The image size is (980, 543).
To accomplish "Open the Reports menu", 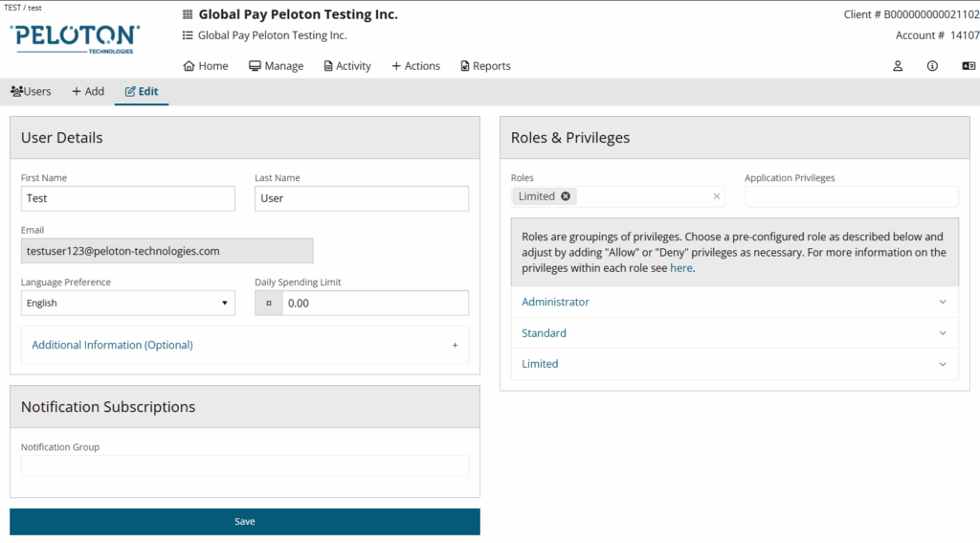I will (x=485, y=66).
